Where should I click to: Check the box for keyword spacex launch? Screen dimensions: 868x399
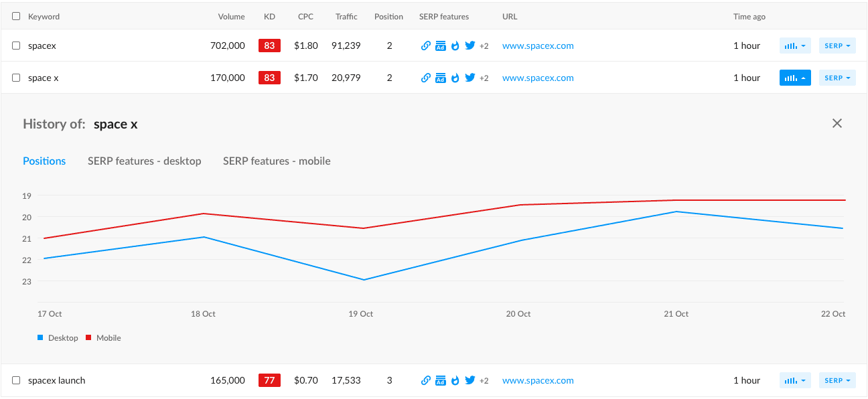[16, 380]
